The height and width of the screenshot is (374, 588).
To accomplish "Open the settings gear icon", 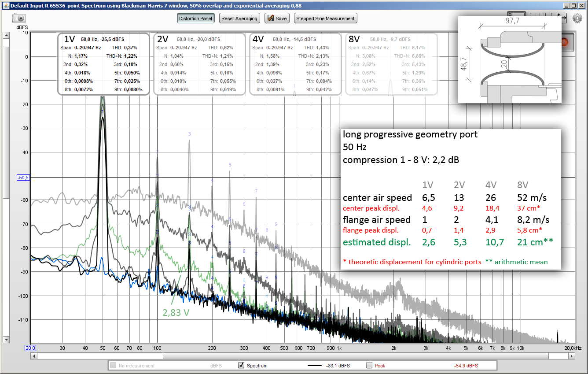I will [x=577, y=18].
